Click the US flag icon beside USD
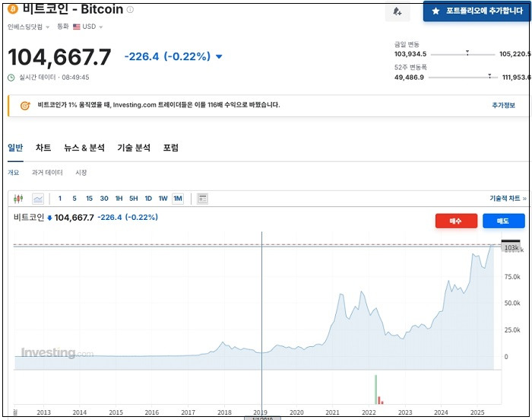 [77, 27]
